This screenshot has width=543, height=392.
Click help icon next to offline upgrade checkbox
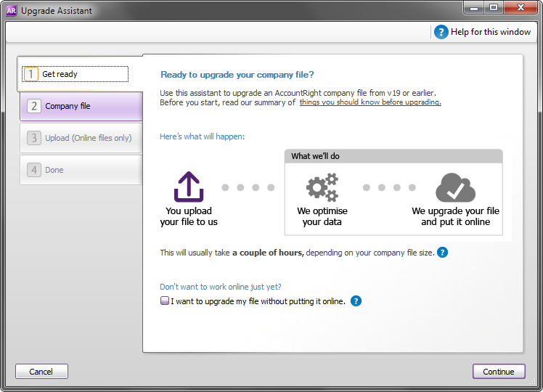(356, 301)
